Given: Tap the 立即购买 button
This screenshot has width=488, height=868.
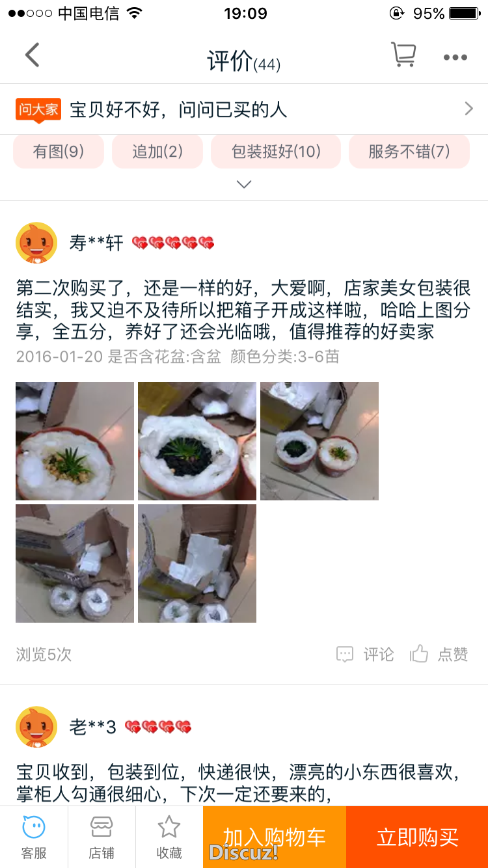Looking at the screenshot, I should coord(417,837).
